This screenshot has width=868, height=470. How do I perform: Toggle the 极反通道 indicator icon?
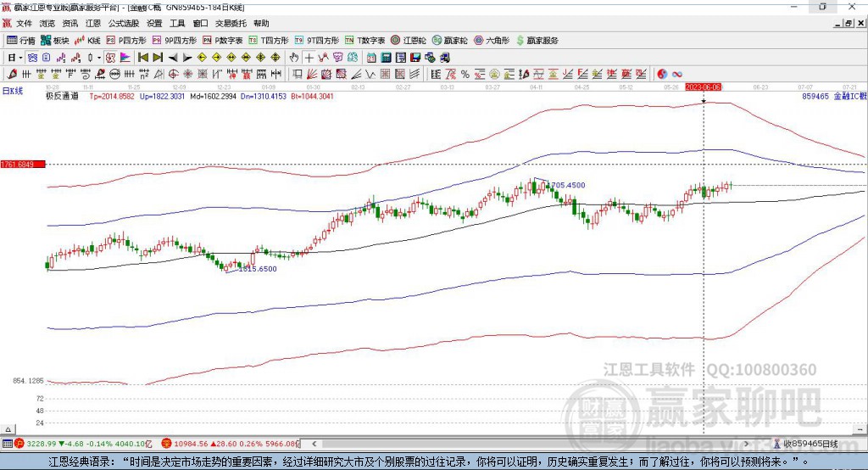click(111, 58)
